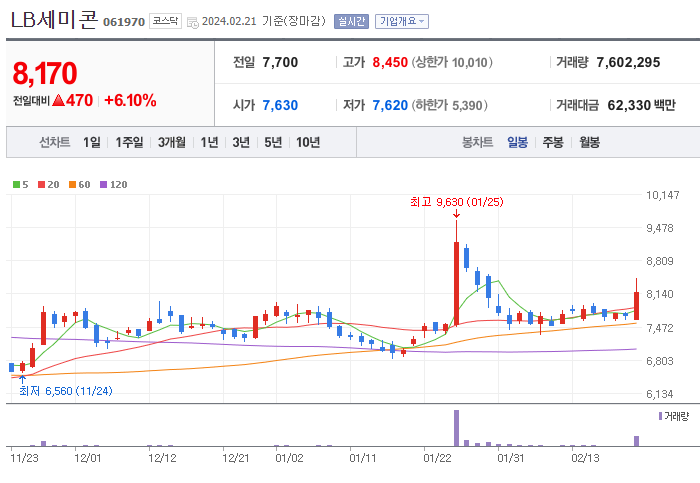This screenshot has height=483, width=700.
Task: Click the +6.10% change value
Action: coord(130,100)
